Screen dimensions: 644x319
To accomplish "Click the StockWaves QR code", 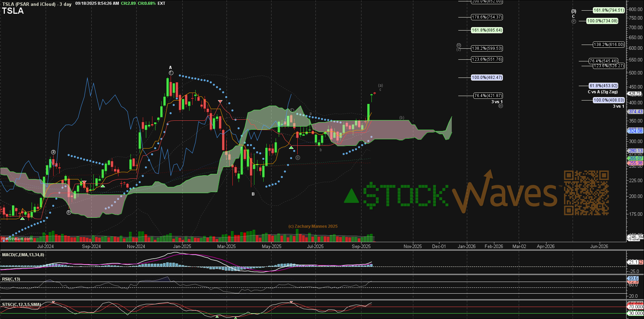I will pyautogui.click(x=586, y=193).
